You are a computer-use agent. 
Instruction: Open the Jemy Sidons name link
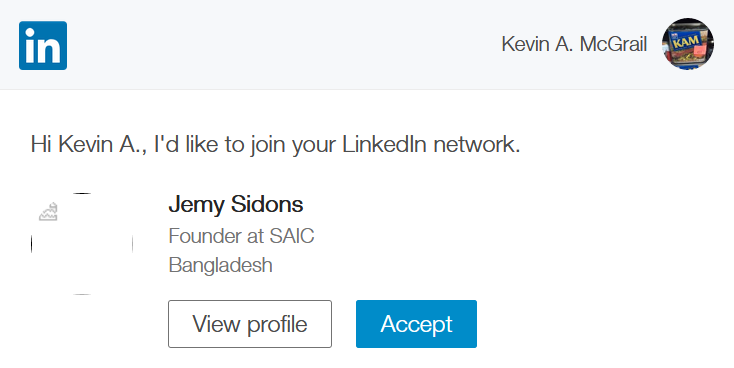[235, 205]
